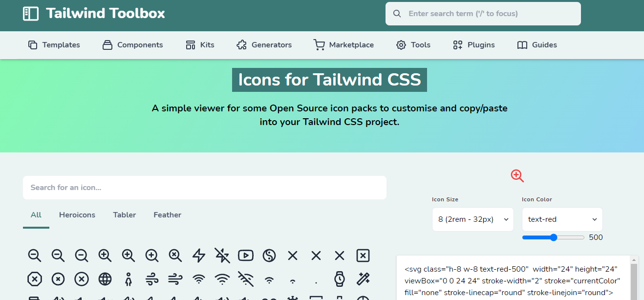Click the Tailwind Toolbox logo link
The width and height of the screenshot is (644, 300).
[x=93, y=14]
